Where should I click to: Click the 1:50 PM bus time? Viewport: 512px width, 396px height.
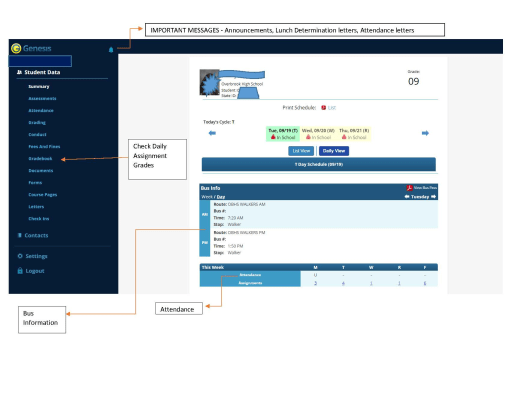click(x=235, y=246)
